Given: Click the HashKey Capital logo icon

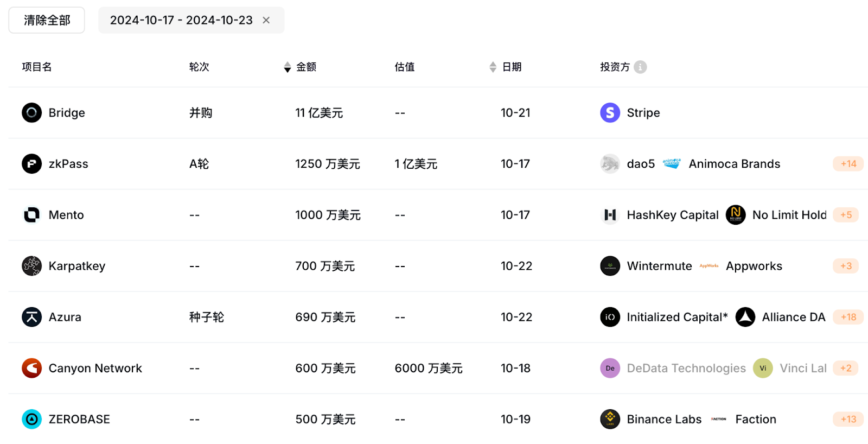Looking at the screenshot, I should (610, 215).
